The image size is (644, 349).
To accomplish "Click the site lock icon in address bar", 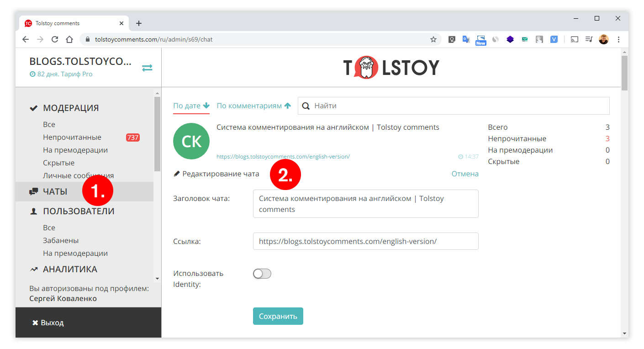I will tap(88, 39).
